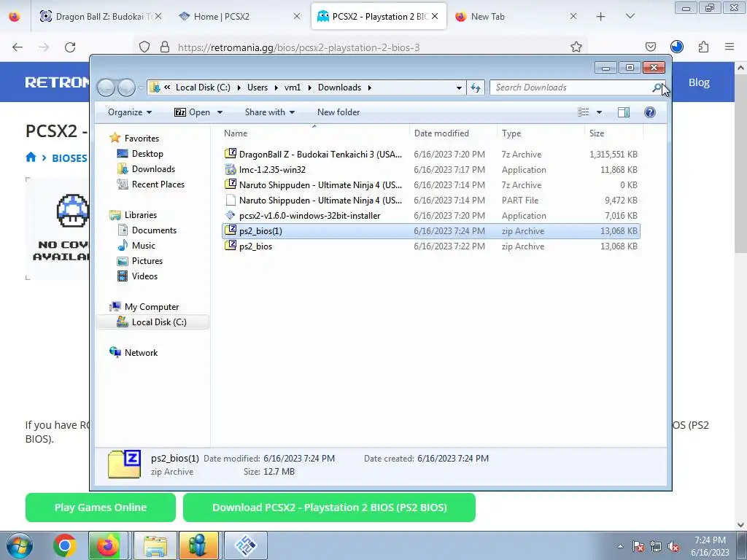The image size is (747, 560).
Task: Select the Naruto Shippuden PART File
Action: tap(430, 200)
